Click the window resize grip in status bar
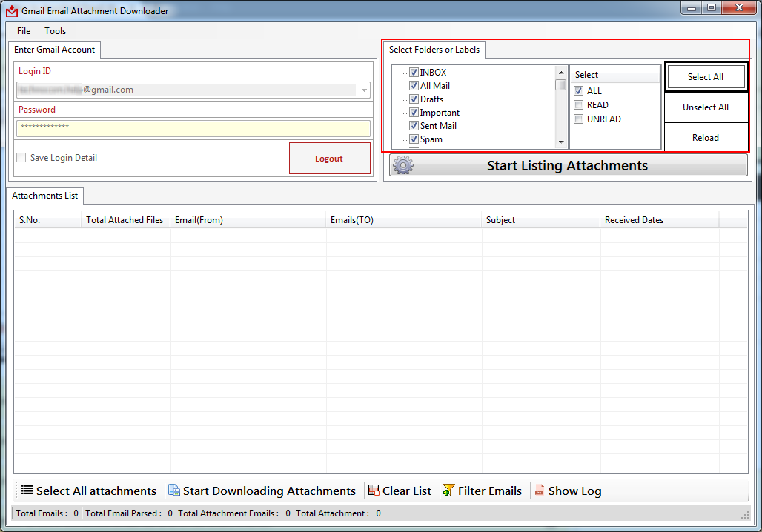The width and height of the screenshot is (762, 532). point(745,516)
